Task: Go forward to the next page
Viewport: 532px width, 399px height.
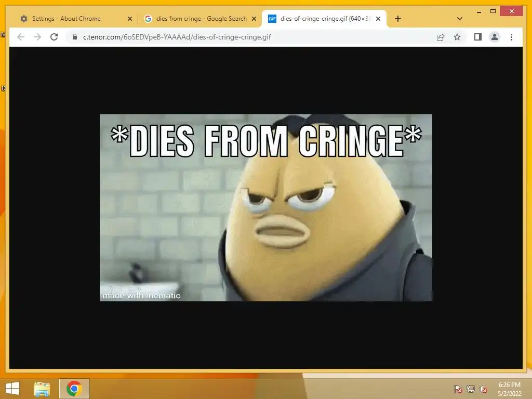Action: pos(37,37)
